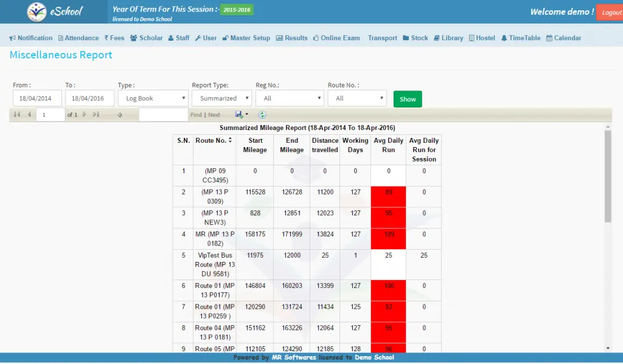Click the report refresh icon
The height and width of the screenshot is (364, 623).
pos(262,114)
